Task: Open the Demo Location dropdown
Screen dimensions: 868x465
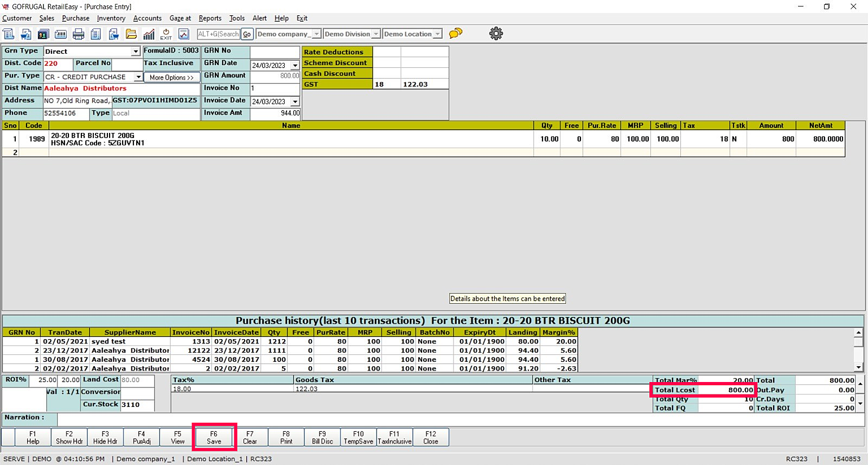Action: pos(437,34)
